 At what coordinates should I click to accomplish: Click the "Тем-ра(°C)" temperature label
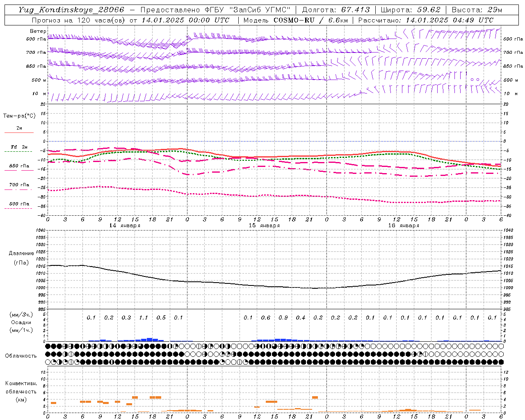(x=19, y=116)
